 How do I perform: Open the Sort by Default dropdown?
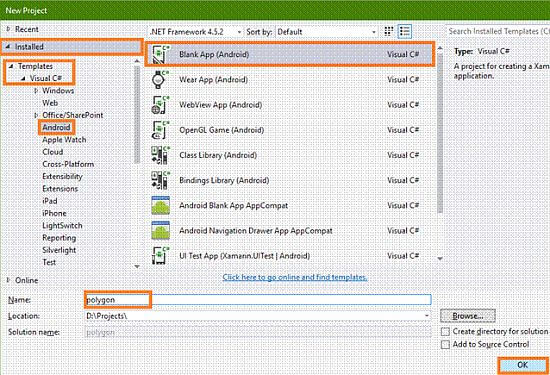click(326, 32)
